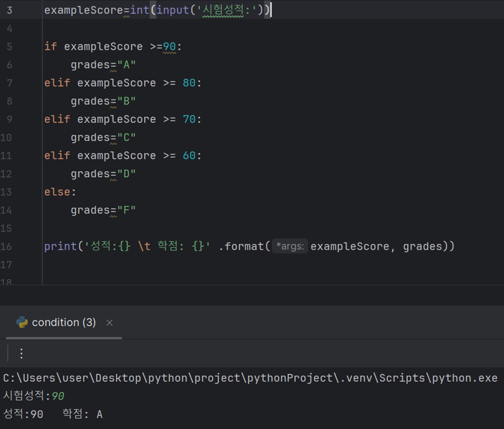This screenshot has width=504, height=429.
Task: Close the condition (3) console tab
Action: 109,323
